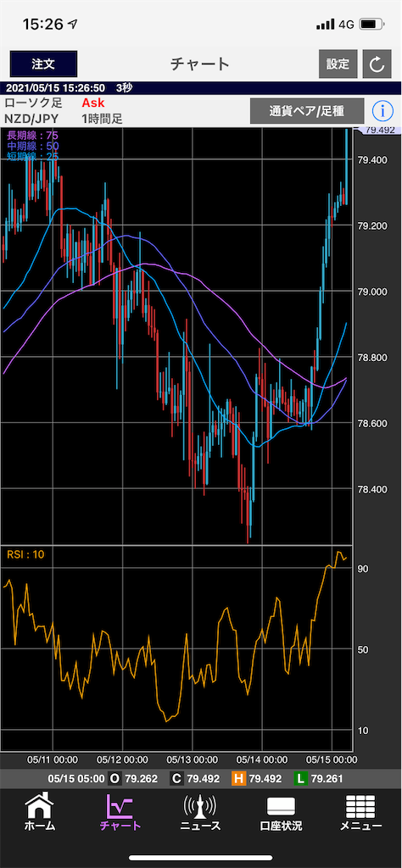Tap the 注文 order button

click(43, 64)
